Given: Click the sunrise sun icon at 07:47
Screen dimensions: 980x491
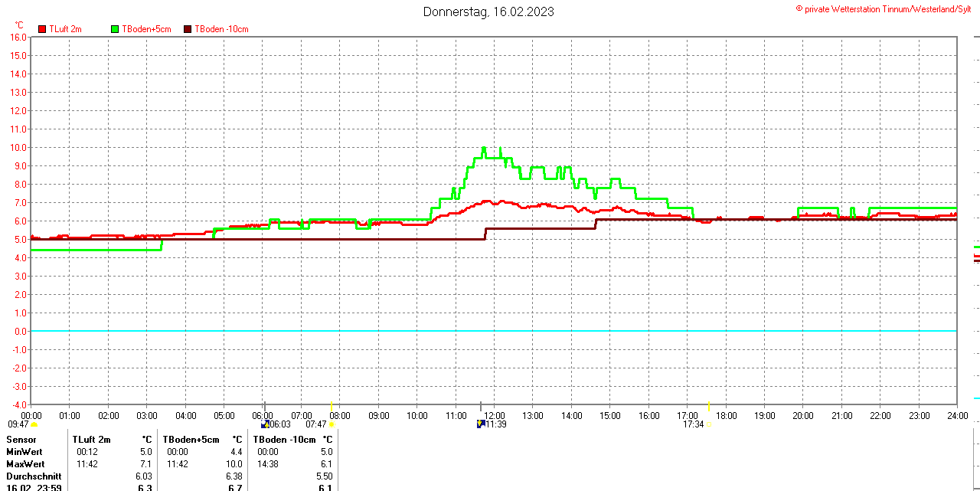Looking at the screenshot, I should [332, 424].
